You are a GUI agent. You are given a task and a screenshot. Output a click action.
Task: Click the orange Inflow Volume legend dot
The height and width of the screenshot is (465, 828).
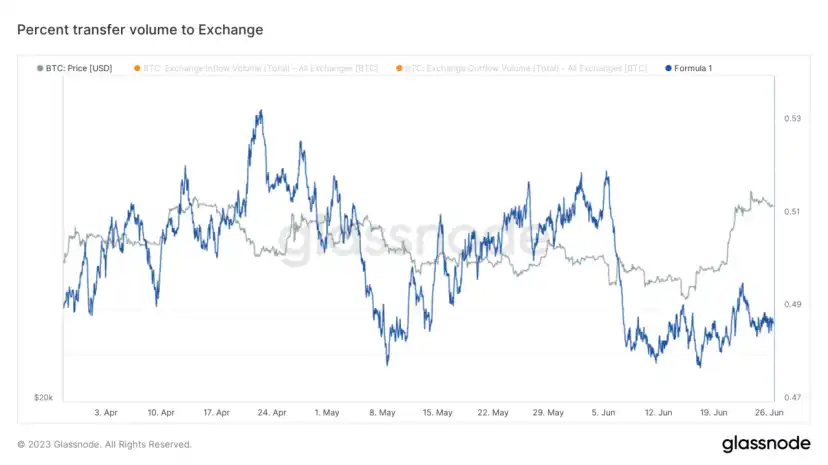coord(137,68)
